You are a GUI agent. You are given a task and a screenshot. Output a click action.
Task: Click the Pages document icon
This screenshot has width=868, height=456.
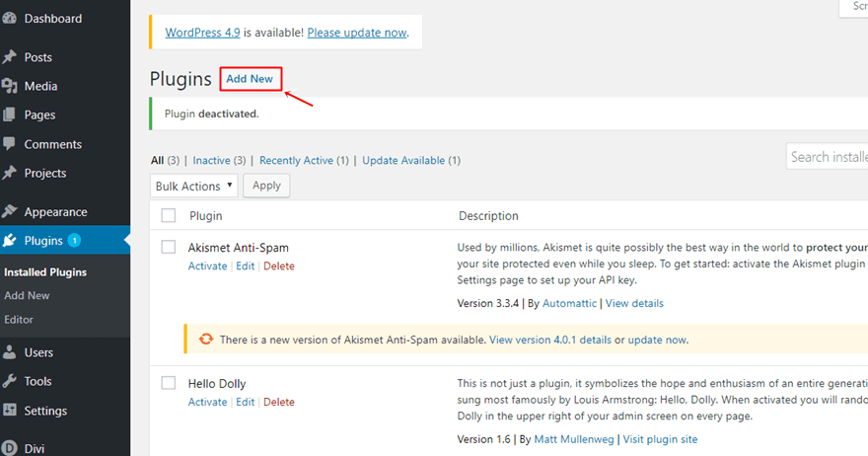click(x=10, y=114)
